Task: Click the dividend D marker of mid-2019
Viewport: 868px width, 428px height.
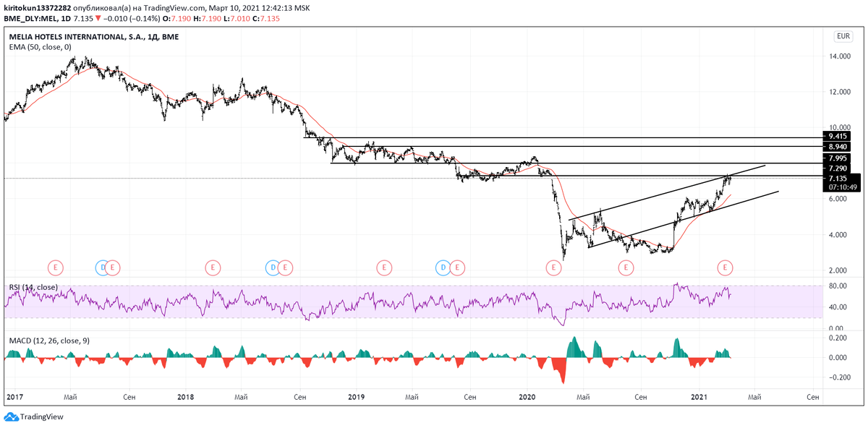Action: click(x=443, y=267)
